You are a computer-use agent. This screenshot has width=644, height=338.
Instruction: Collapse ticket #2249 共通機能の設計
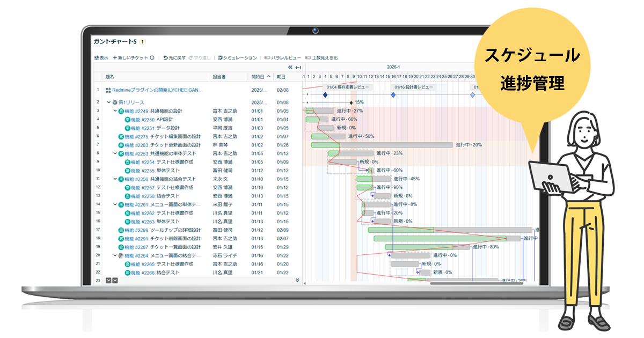pos(115,111)
